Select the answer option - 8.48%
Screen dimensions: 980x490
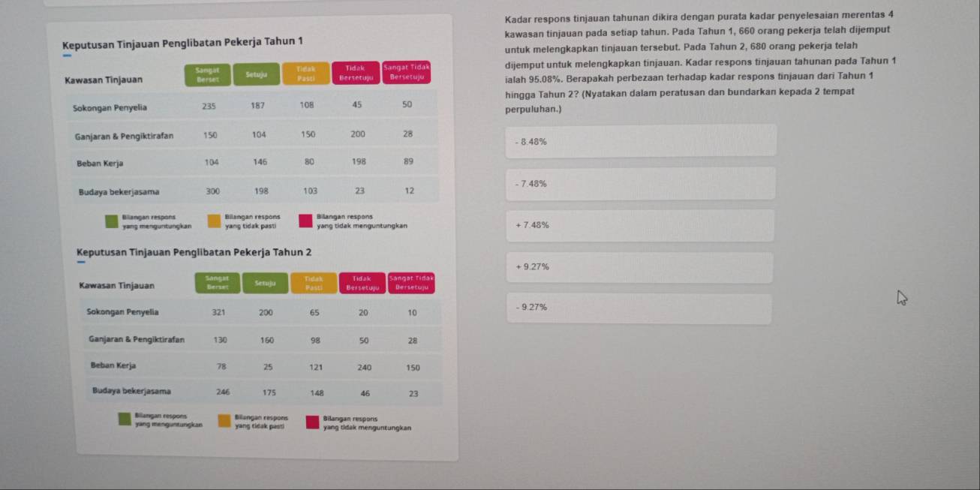tap(640, 141)
